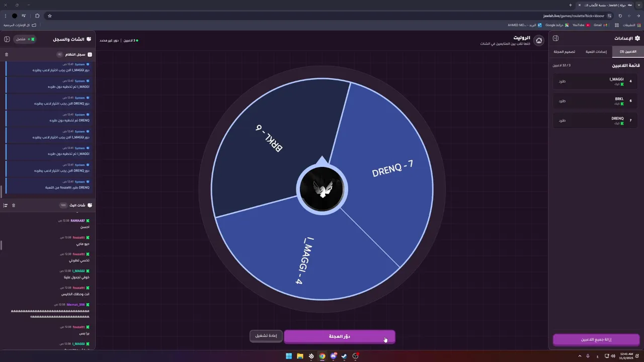Viewport: 644px width, 362px height.
Task: Open all bookmarks folder كل الإشارات المرجعية
Action: coord(20,25)
